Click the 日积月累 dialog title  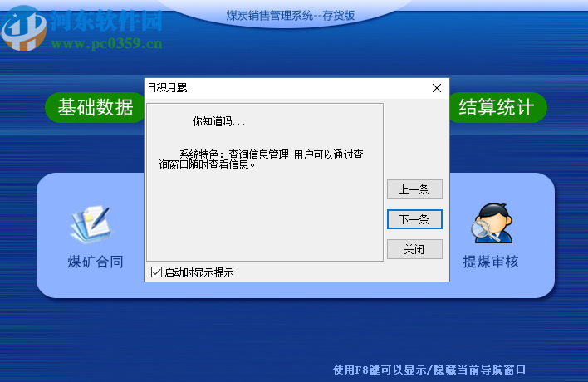167,88
